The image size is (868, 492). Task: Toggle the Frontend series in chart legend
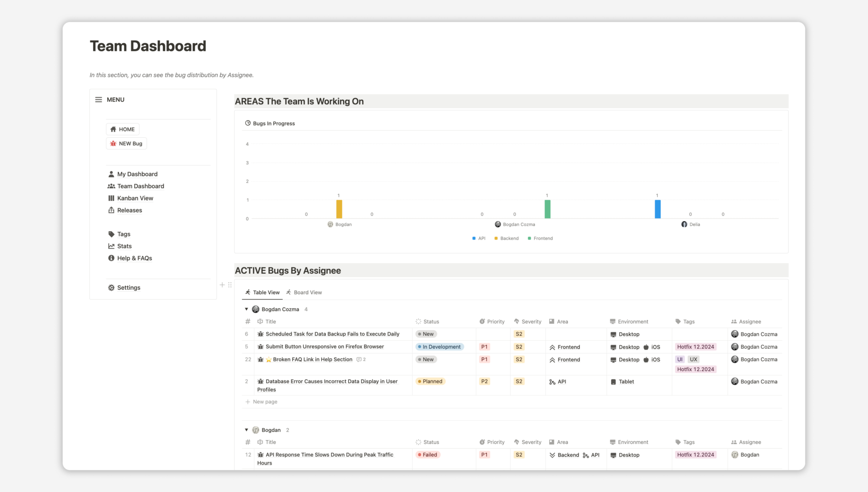[540, 239]
